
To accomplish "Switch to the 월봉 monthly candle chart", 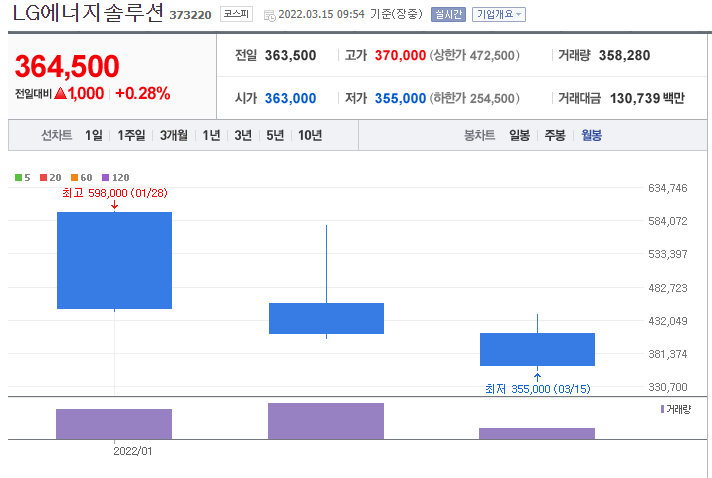I will click(592, 135).
